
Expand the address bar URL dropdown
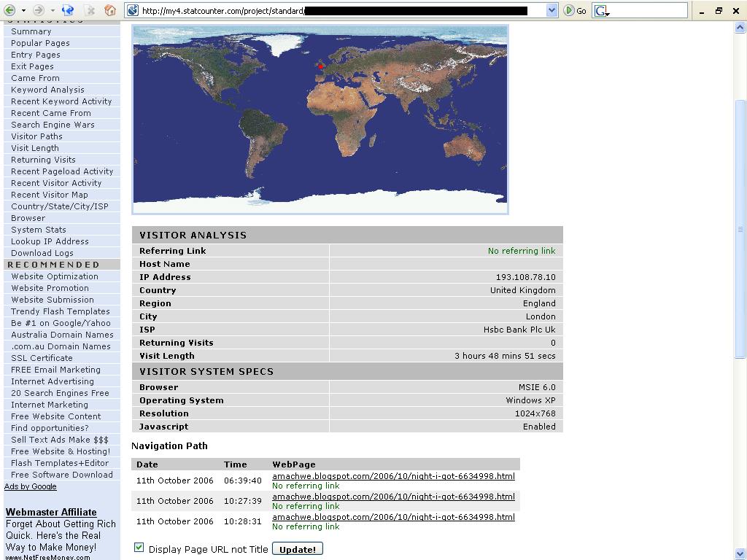[x=551, y=10]
